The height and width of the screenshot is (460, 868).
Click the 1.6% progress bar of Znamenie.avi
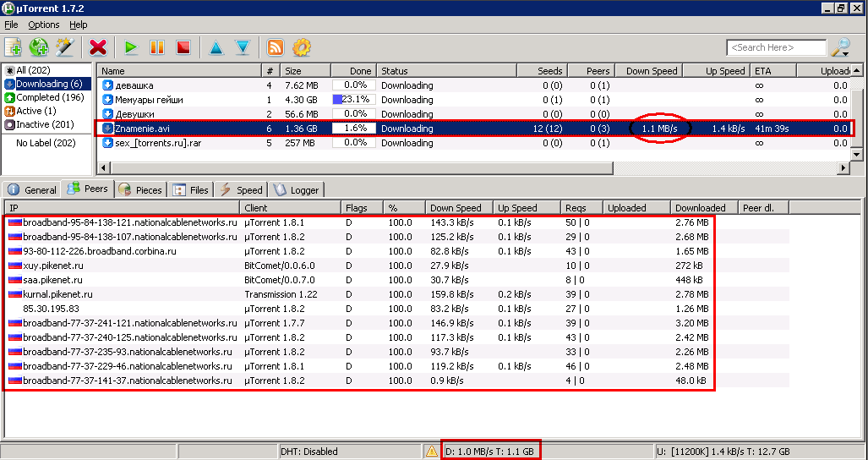[354, 129]
